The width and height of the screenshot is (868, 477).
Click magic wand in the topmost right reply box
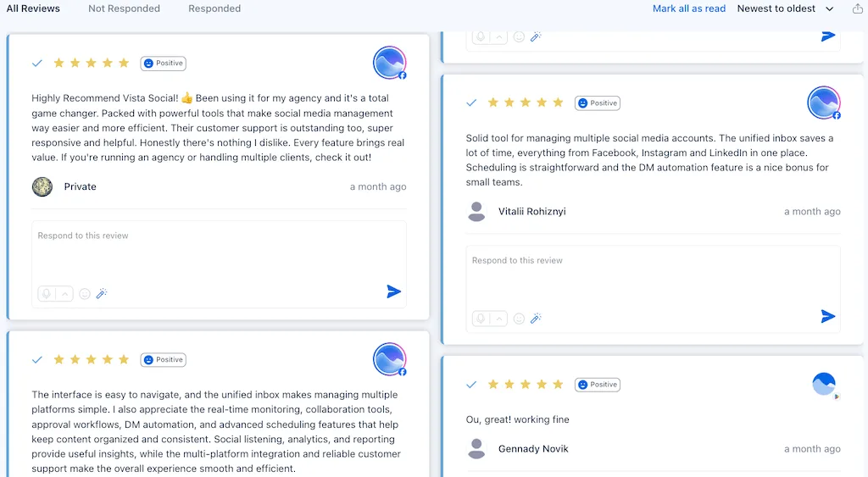pos(536,37)
